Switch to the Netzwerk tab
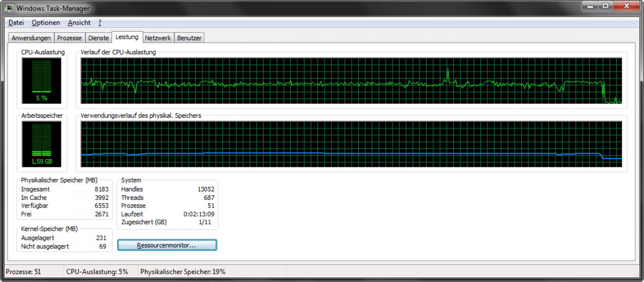The image size is (644, 282). 158,38
